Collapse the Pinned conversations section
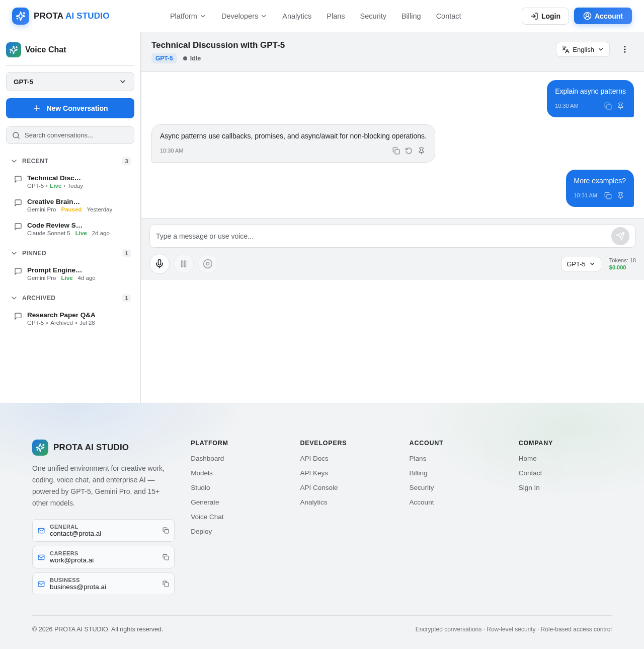 (70, 253)
